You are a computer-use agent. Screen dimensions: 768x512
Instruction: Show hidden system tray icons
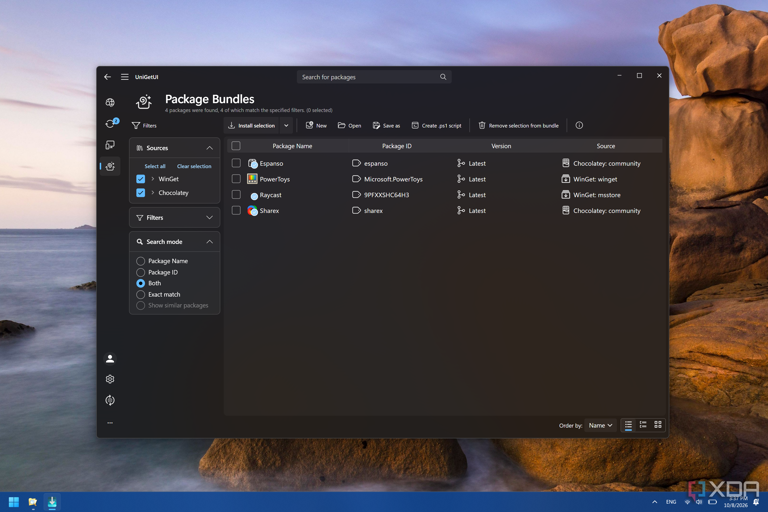[654, 502]
